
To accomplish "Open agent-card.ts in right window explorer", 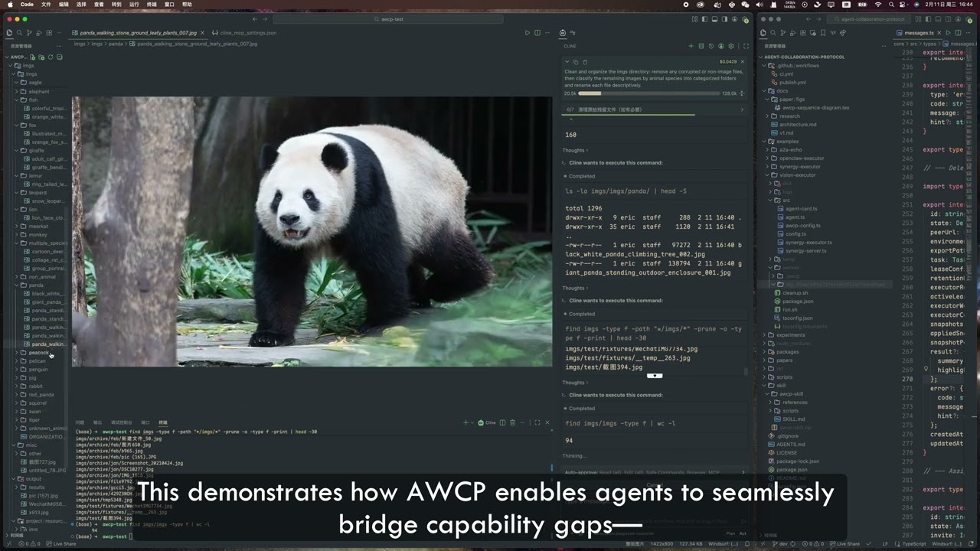I will coord(801,209).
